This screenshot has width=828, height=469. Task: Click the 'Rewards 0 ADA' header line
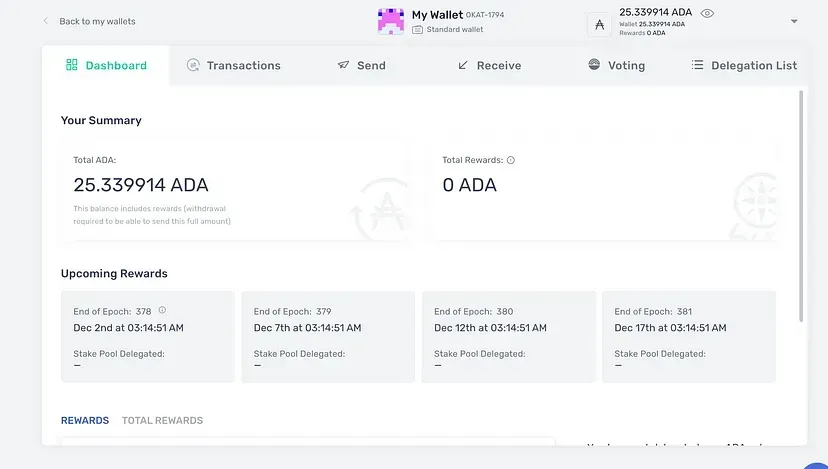click(642, 33)
